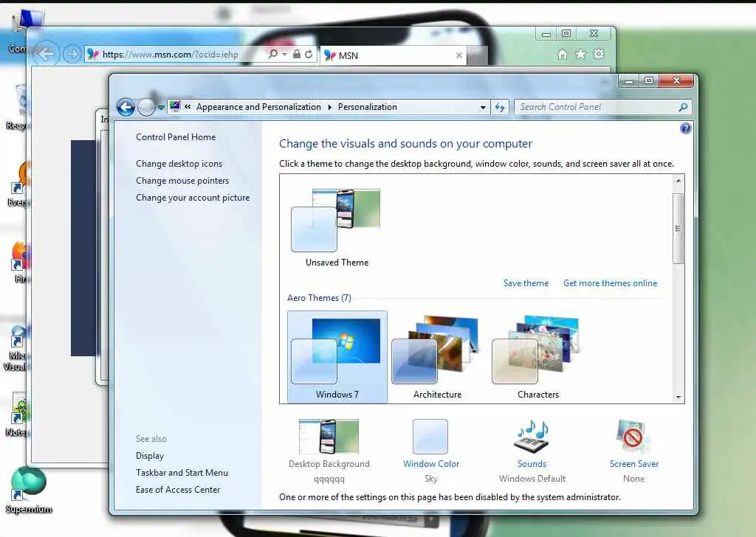Open Desktop Background settings
This screenshot has width=756, height=537.
pos(329,450)
